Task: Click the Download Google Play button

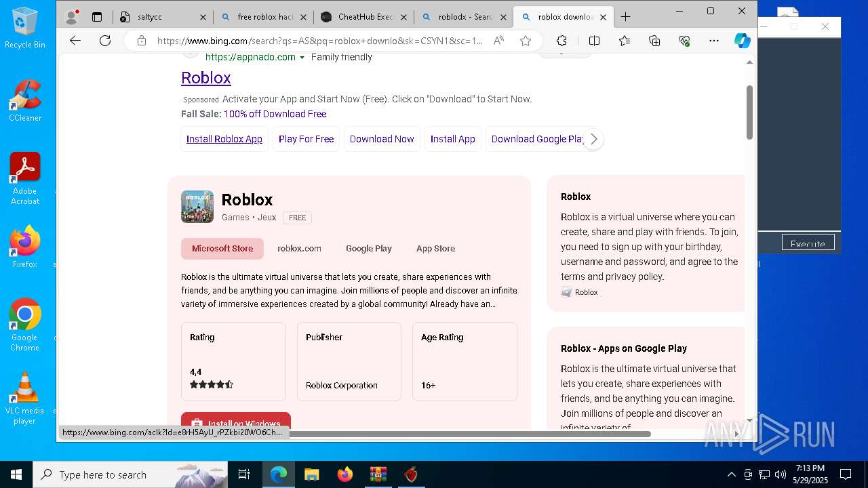Action: click(x=537, y=139)
